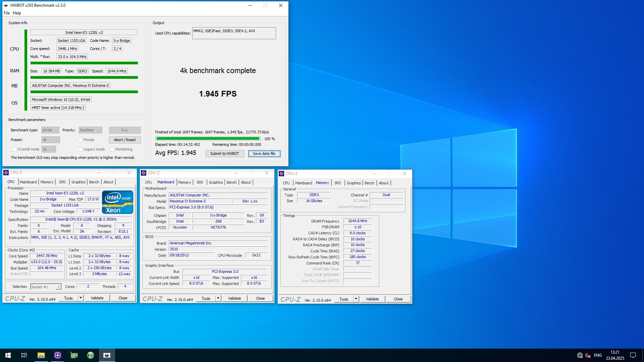Click the Used CPU capabilities text box
Image resolution: width=644 pixels, height=362 pixels.
point(234,33)
